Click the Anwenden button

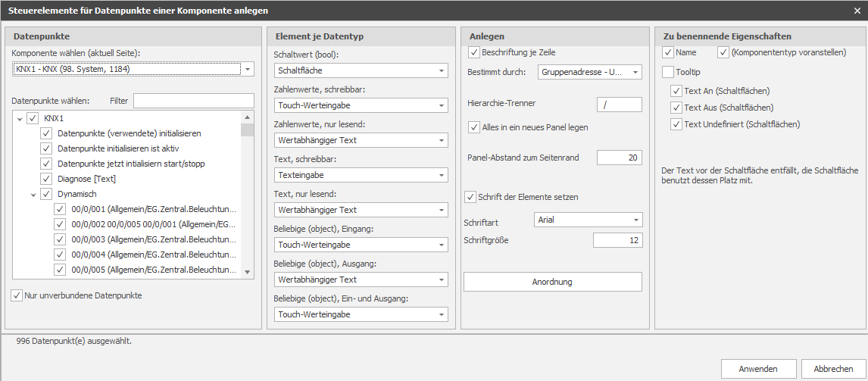(x=758, y=369)
